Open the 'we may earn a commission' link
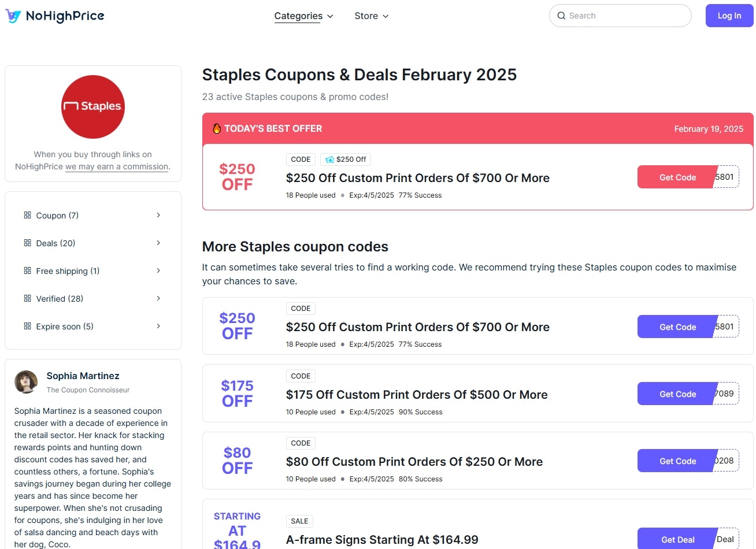Viewport: 756px width, 549px height. 117,166
